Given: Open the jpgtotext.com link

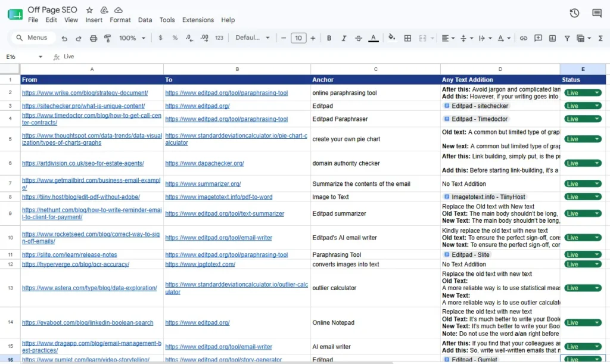Looking at the screenshot, I should (x=200, y=264).
